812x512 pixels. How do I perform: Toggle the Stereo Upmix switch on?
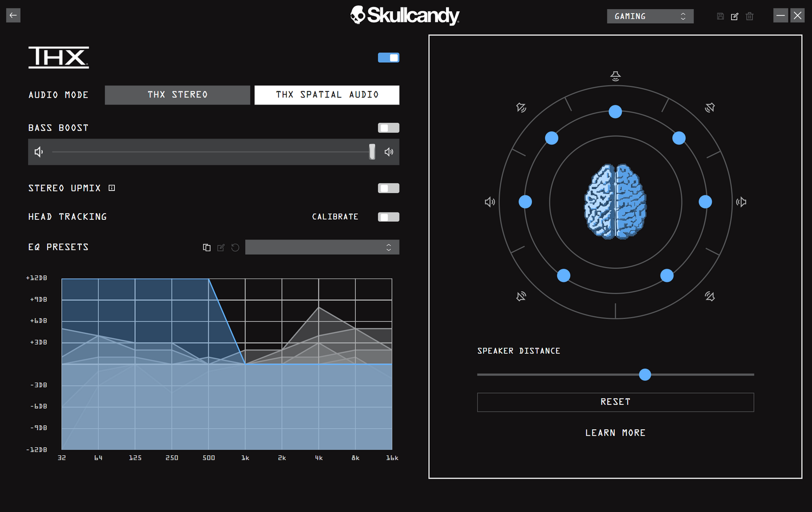pos(388,188)
